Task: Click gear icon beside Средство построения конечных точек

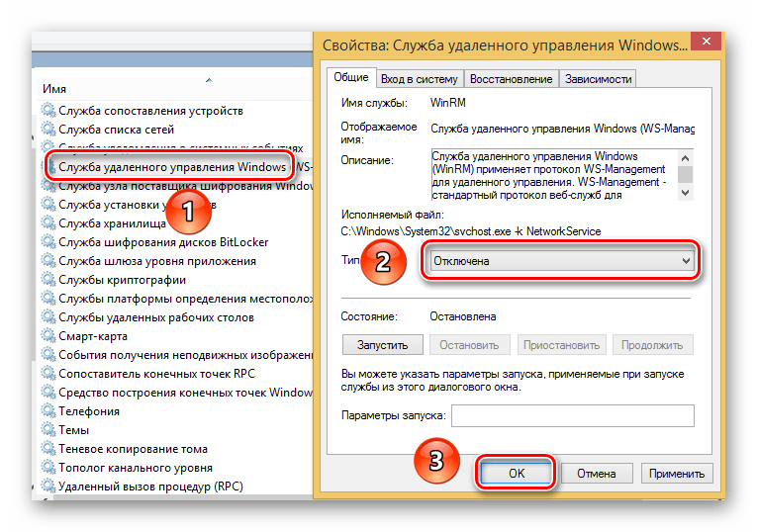Action: [48, 393]
